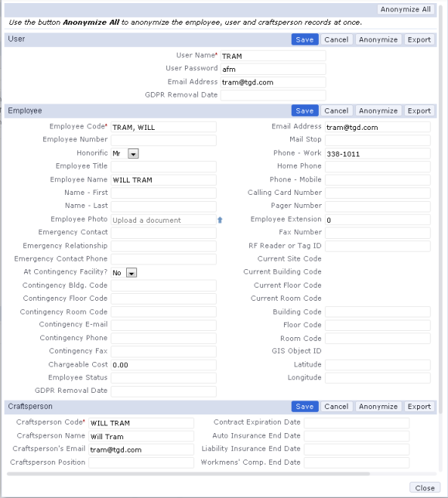Viewport: 448px width, 498px height.
Task: Select the GDPR Removal Date field under User
Action: click(273, 95)
